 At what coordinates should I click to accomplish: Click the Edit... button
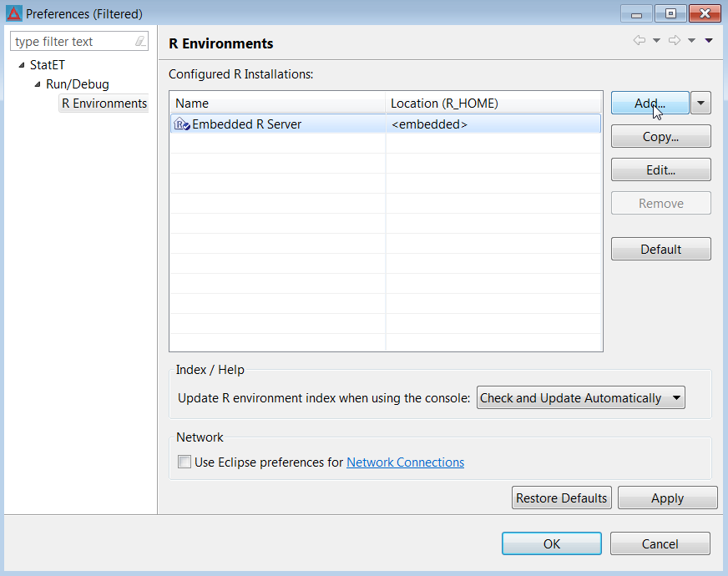click(660, 169)
